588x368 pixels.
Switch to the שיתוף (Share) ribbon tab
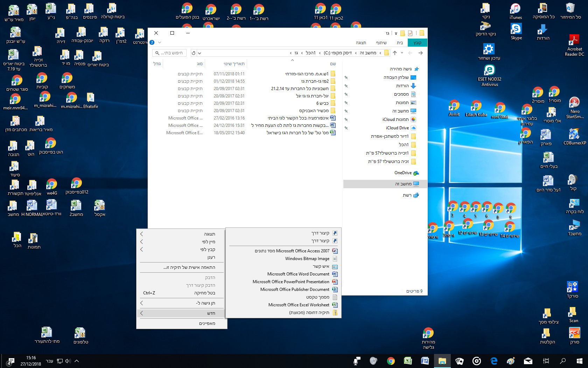pyautogui.click(x=381, y=43)
